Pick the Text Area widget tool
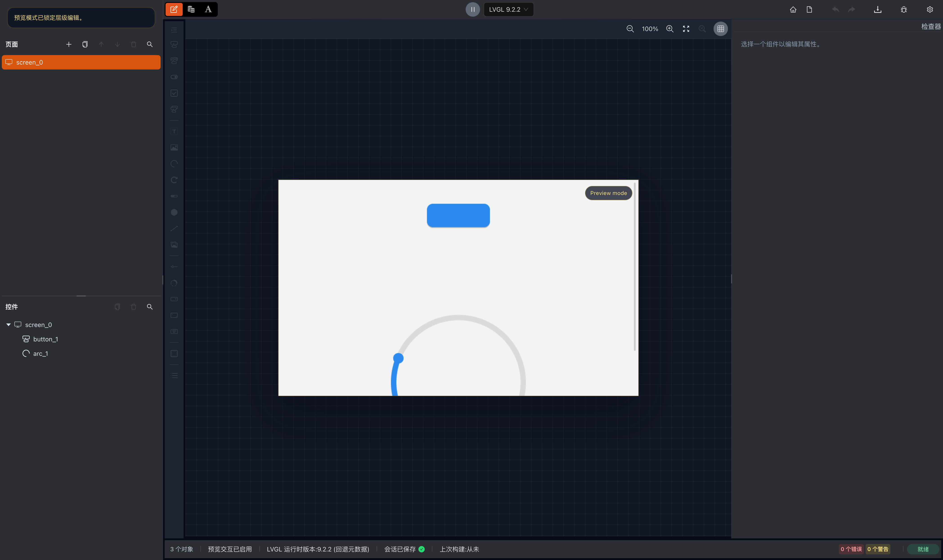Image resolution: width=943 pixels, height=560 pixels. 174,316
